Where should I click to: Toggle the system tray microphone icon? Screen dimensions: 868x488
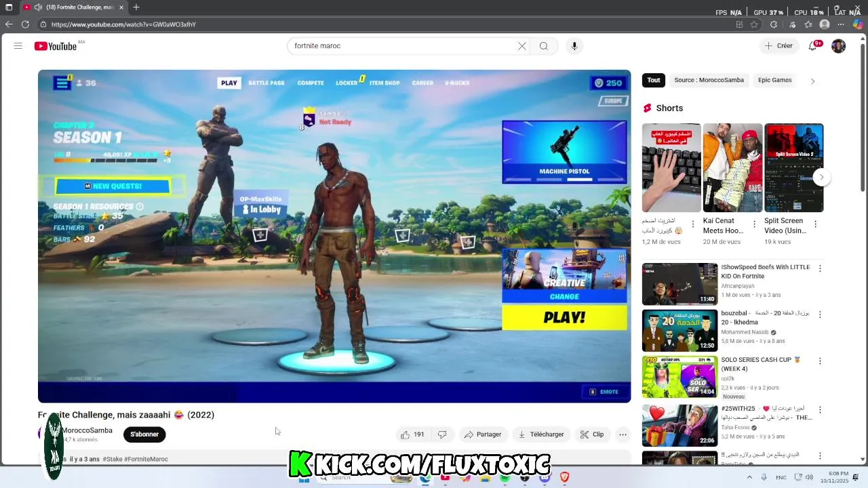pos(764,477)
